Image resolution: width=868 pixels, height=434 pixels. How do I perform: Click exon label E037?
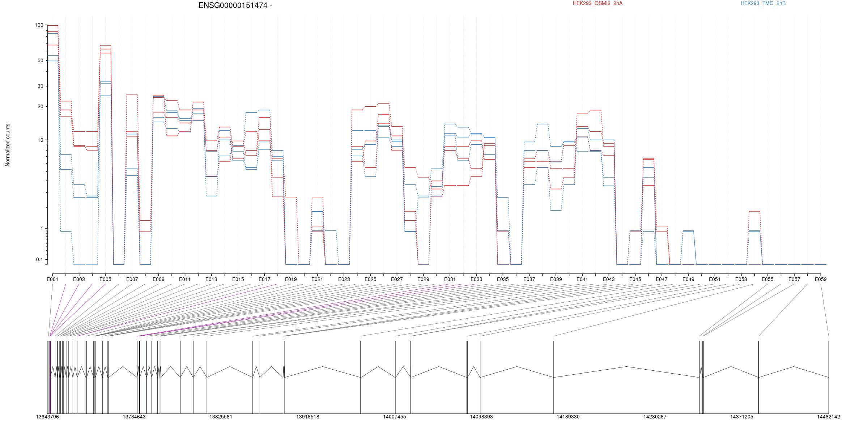click(x=529, y=279)
